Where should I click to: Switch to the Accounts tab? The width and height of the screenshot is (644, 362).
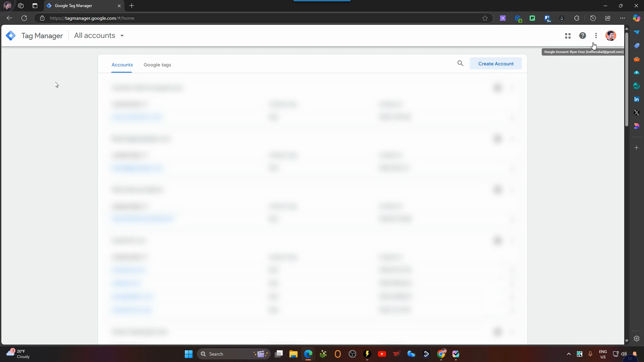tap(122, 65)
